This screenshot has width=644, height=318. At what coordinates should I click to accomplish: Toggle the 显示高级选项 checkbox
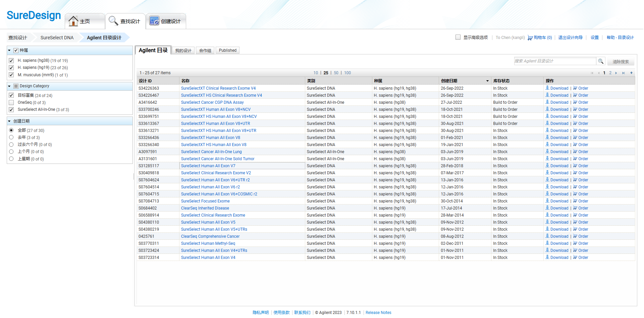click(458, 37)
